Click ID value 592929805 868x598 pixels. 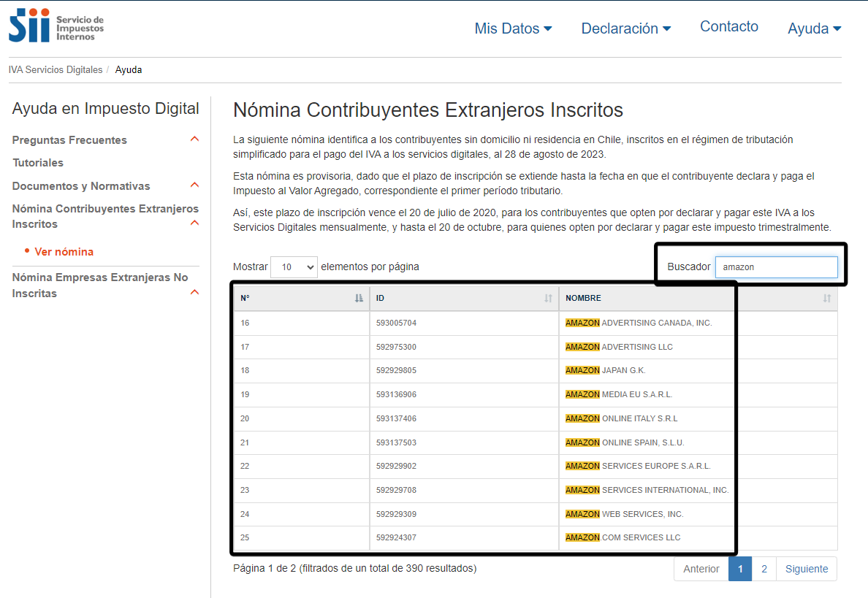(396, 371)
